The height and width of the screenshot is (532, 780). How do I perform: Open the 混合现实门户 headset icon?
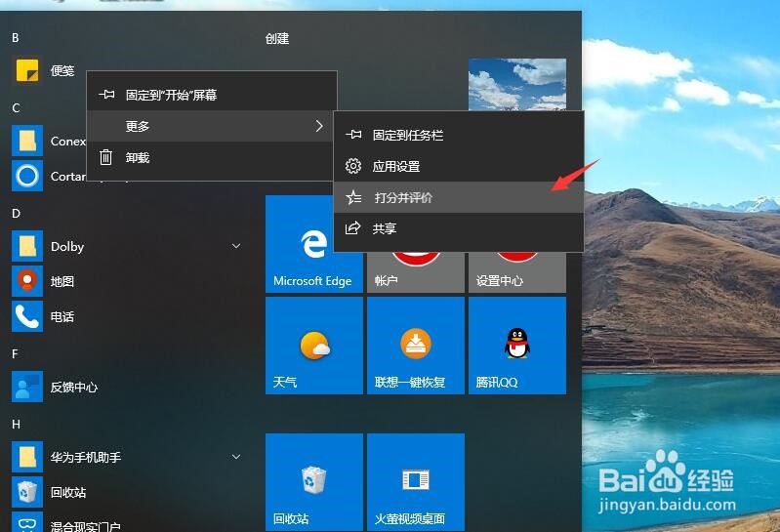(x=27, y=522)
